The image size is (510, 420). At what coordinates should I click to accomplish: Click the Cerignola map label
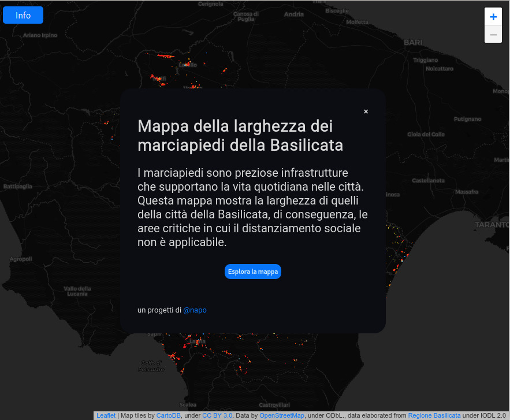tap(210, 4)
